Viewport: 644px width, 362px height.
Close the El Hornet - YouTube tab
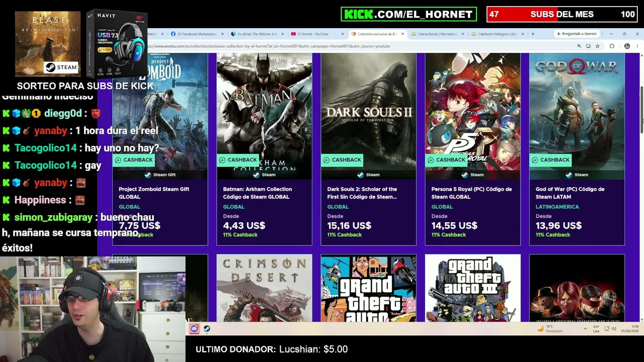coord(343,34)
